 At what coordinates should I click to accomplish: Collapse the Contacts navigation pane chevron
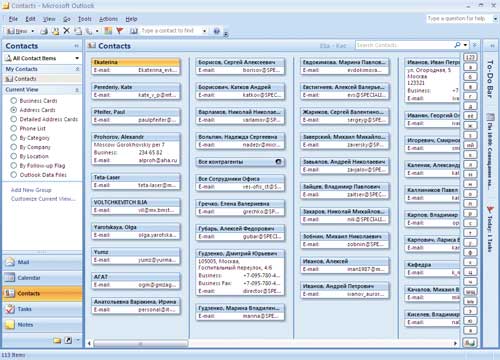click(76, 46)
